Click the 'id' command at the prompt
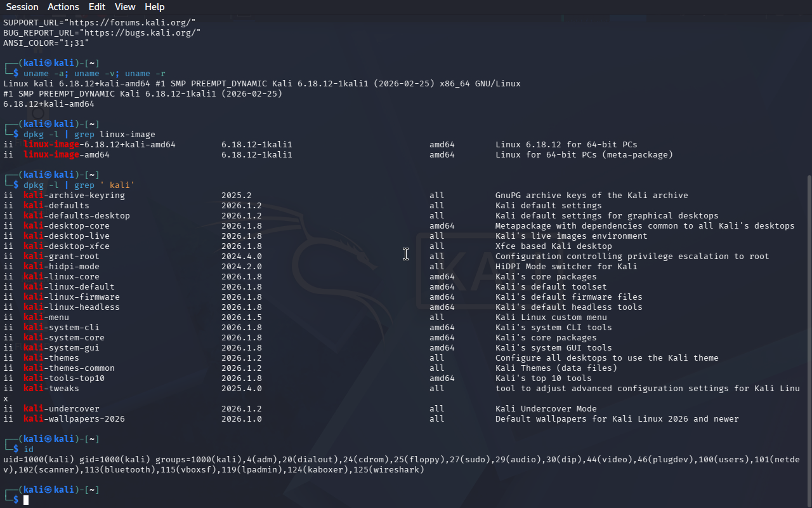 pyautogui.click(x=29, y=449)
